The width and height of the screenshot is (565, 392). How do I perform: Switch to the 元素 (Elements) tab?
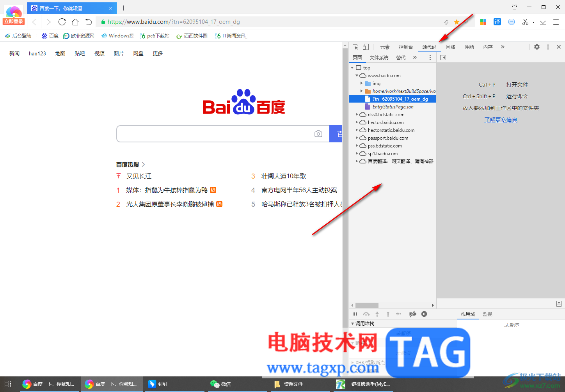pyautogui.click(x=385, y=47)
